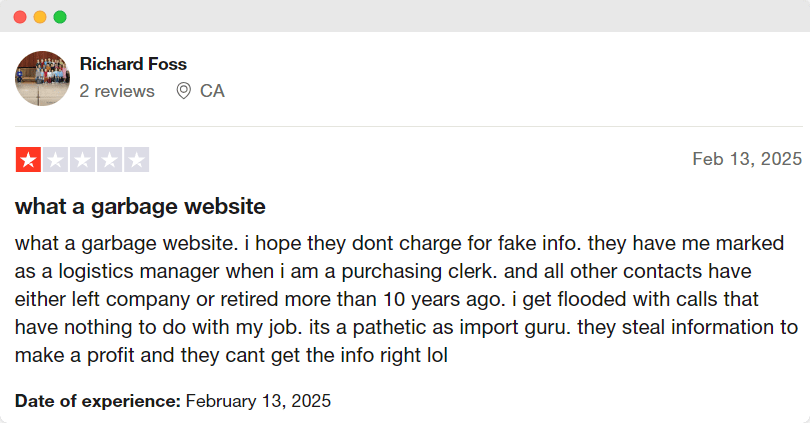The image size is (810, 423).
Task: Click the red close window button
Action: point(20,17)
